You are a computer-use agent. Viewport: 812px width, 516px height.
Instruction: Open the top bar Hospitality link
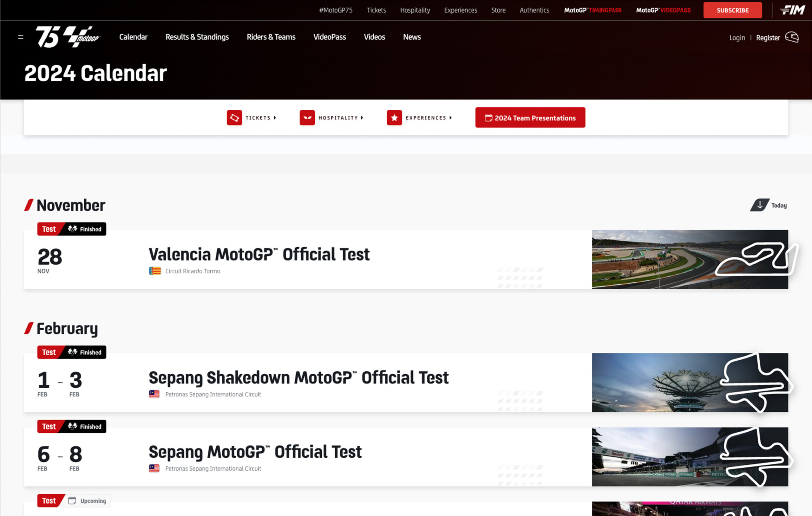[415, 10]
